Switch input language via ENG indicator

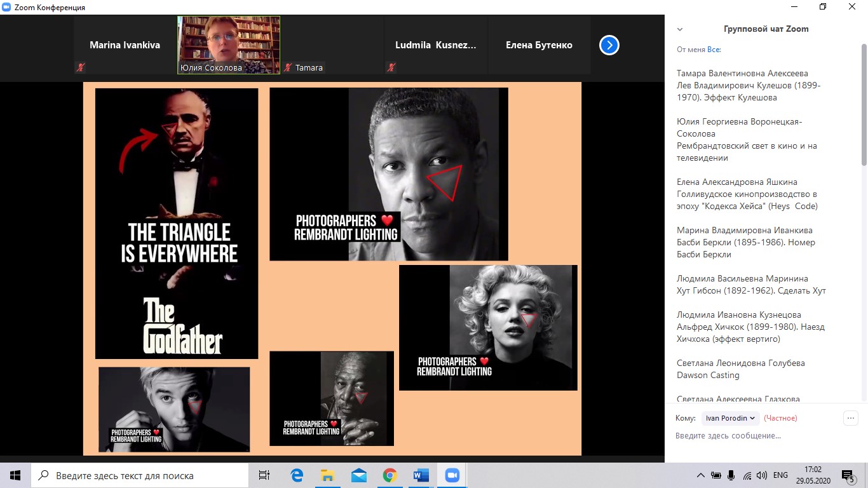tap(781, 475)
